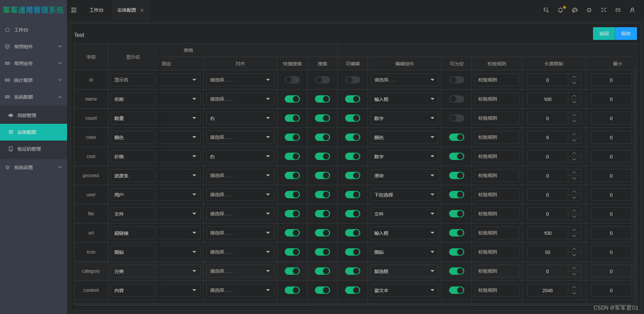Click the display name field showing 名称
Viewport: 644px width, 314px height.
tap(133, 99)
